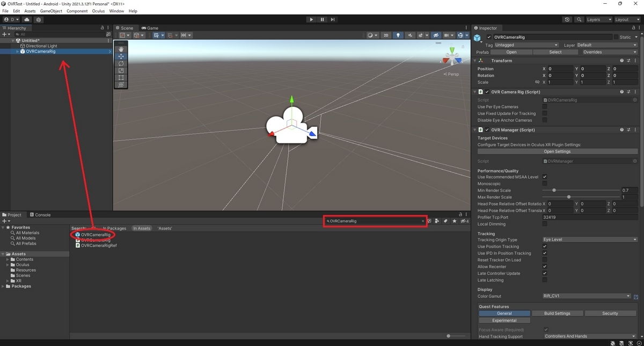The image size is (644, 346).
Task: Open Unity cloud services icon
Action: pos(27,19)
